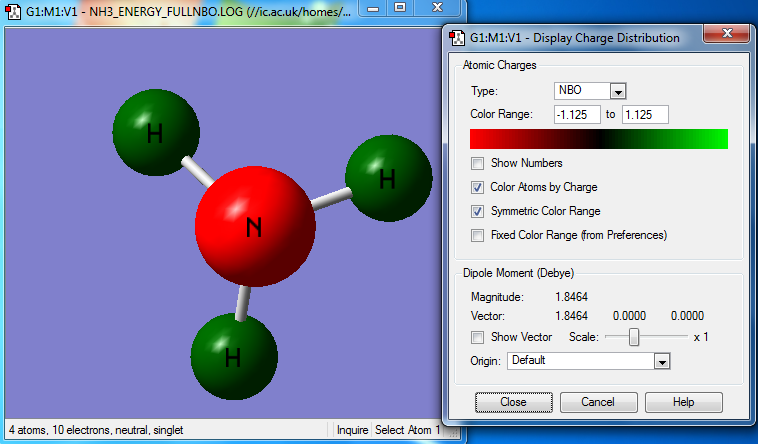Click 'Select Atom 1' status text
Image resolution: width=758 pixels, height=444 pixels.
(407, 430)
